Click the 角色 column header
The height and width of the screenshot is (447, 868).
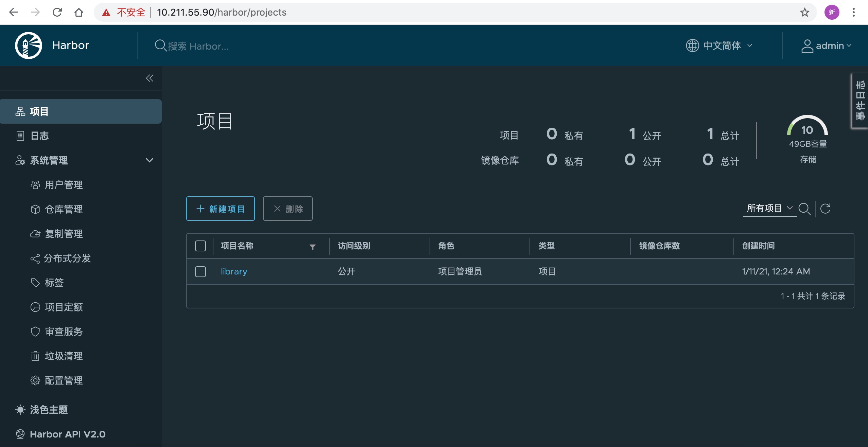point(446,246)
